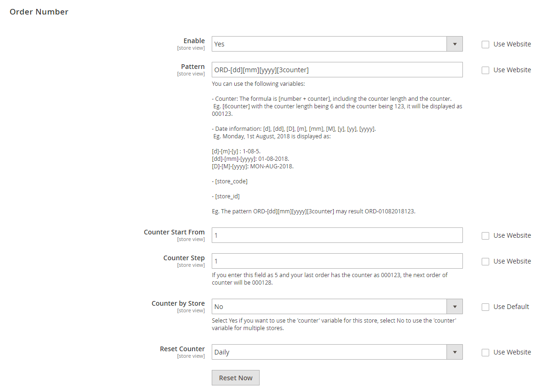Image resolution: width=546 pixels, height=392 pixels.
Task: Click the Order Number section heading
Action: (39, 12)
